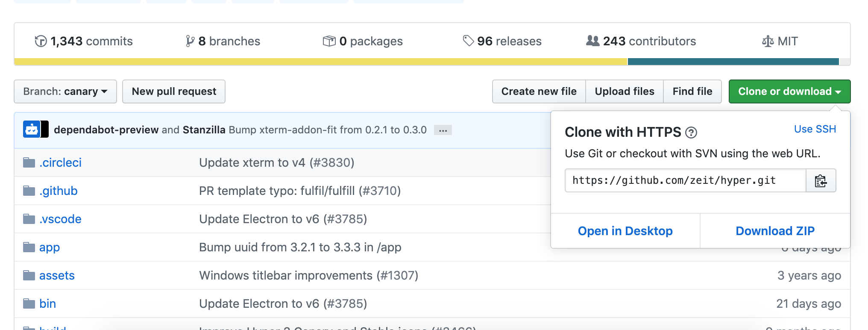868x330 pixels.
Task: View the 243 contributors
Action: (x=641, y=41)
